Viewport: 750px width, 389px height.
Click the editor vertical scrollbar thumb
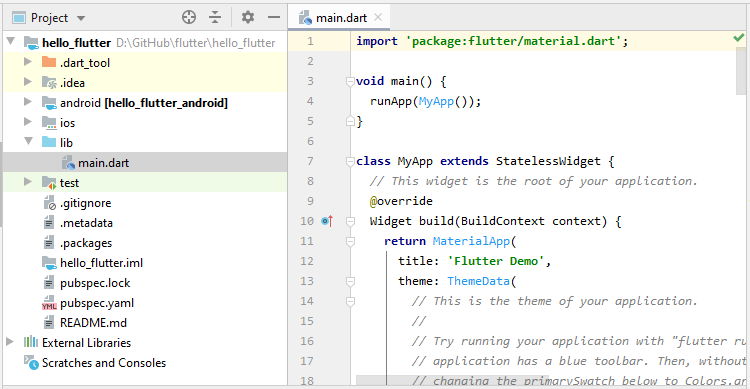tap(740, 71)
